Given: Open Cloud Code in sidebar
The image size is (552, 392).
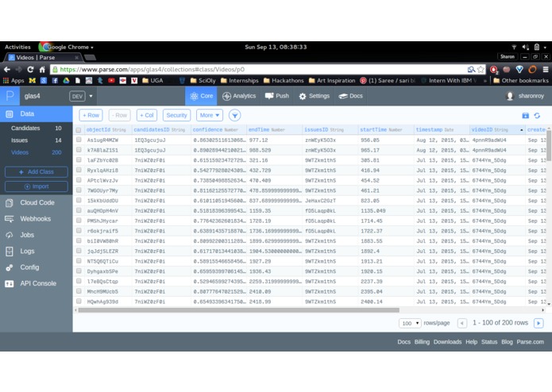Looking at the screenshot, I should pos(37,202).
